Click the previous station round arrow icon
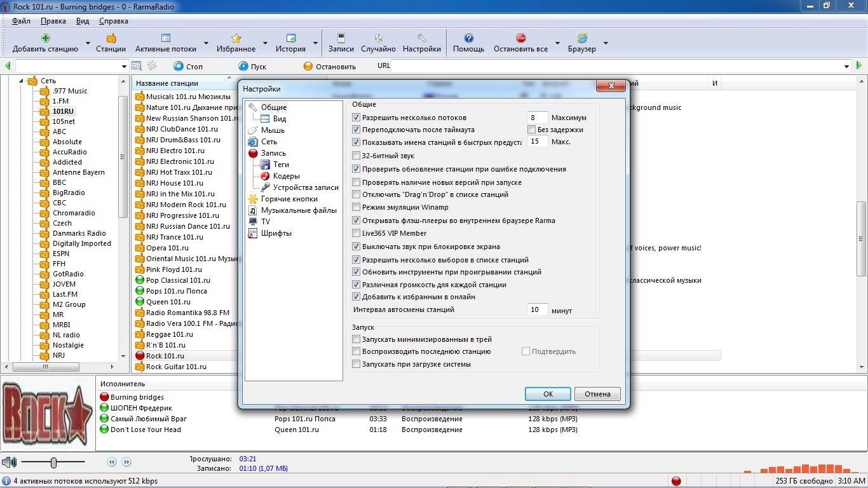 point(112,462)
